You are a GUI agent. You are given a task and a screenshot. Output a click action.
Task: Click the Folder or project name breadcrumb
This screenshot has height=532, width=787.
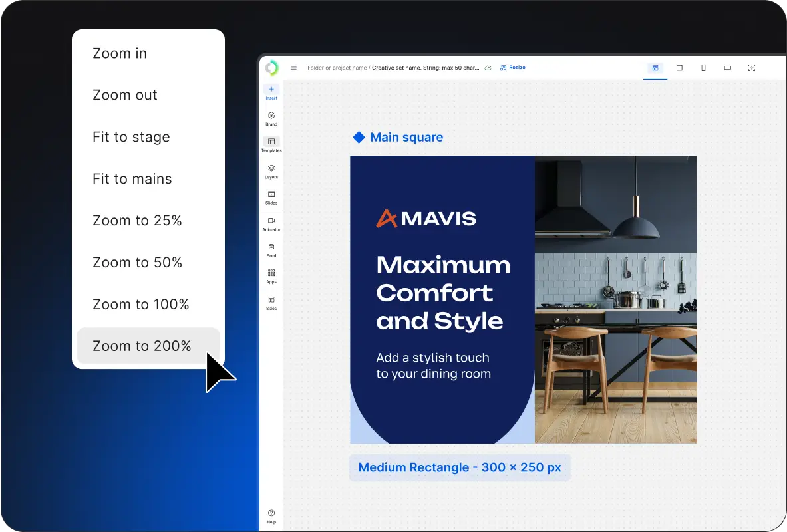point(337,68)
